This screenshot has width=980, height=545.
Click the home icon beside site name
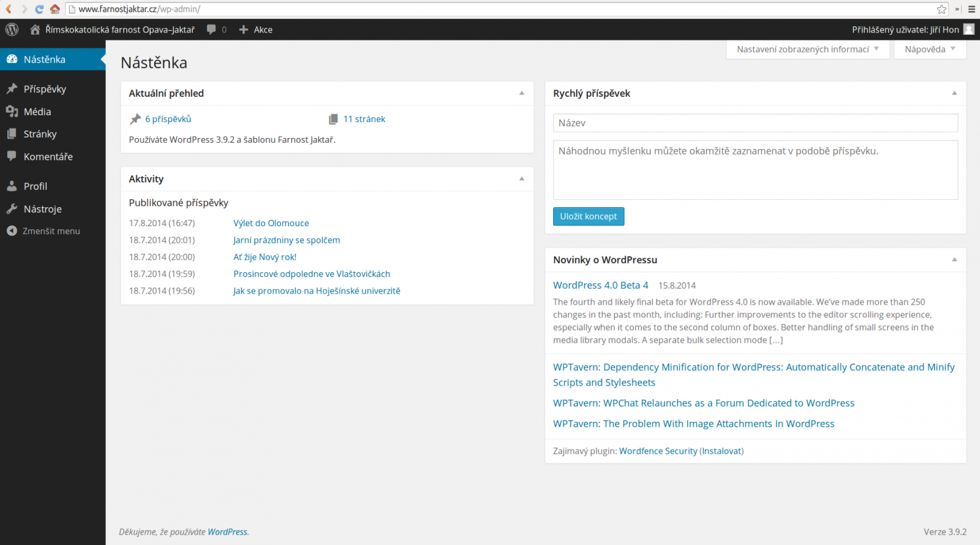tap(35, 29)
